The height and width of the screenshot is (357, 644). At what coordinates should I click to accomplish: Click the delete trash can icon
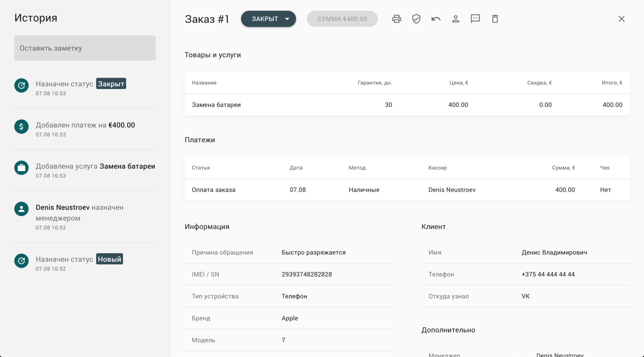coord(495,19)
